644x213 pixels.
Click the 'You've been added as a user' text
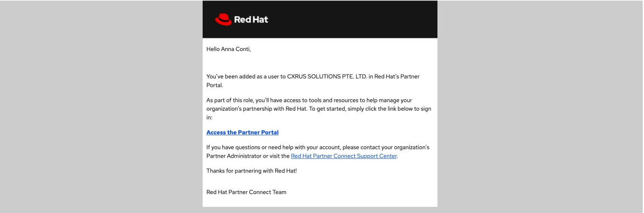tap(244, 77)
